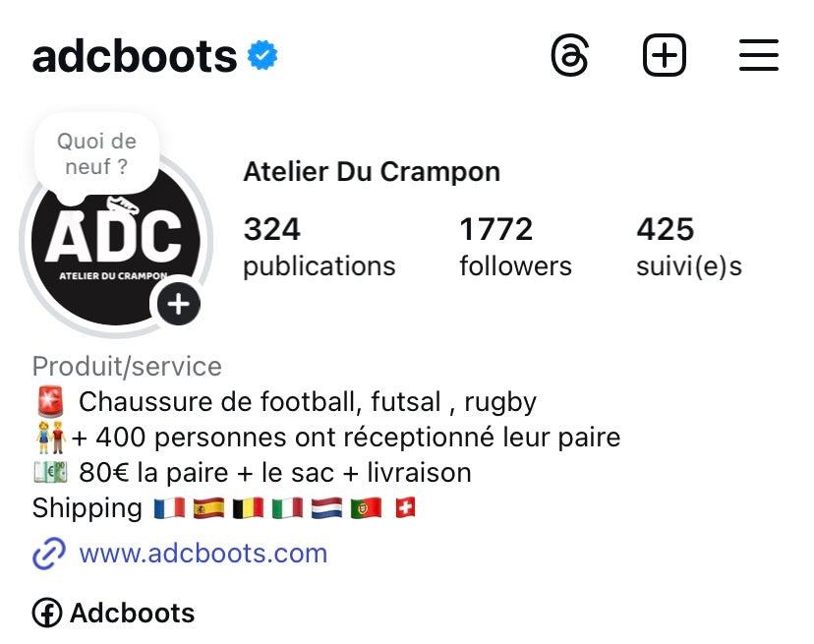Click the Produit/service category label

(x=127, y=367)
